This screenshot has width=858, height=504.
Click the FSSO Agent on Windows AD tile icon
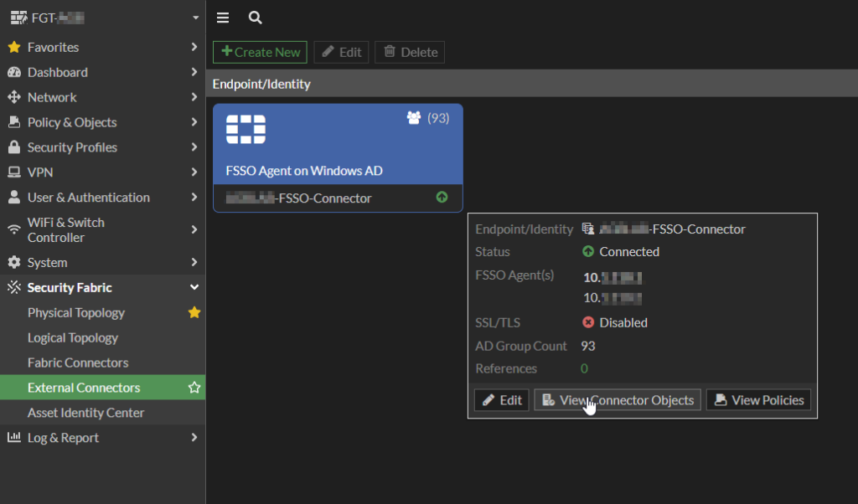(246, 130)
